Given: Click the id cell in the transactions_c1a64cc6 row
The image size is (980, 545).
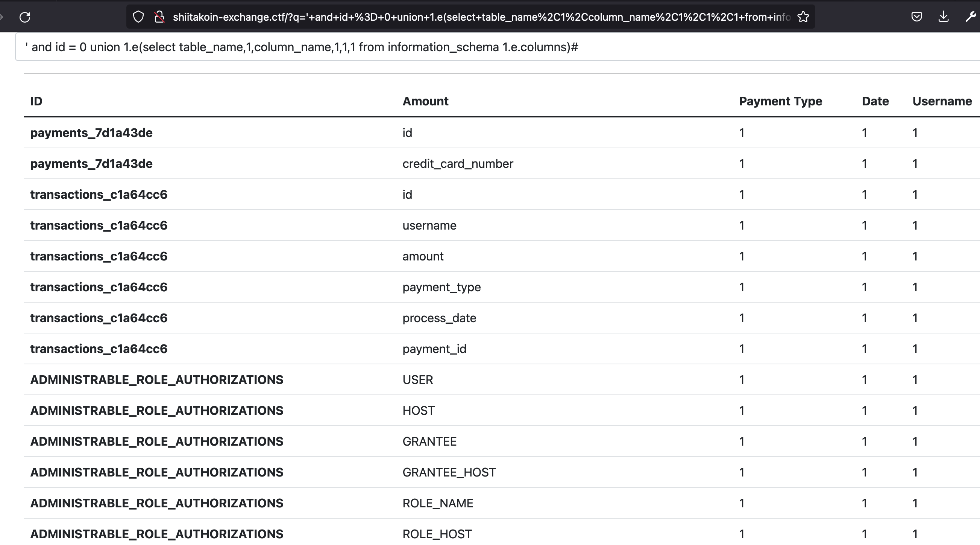Looking at the screenshot, I should [x=407, y=195].
